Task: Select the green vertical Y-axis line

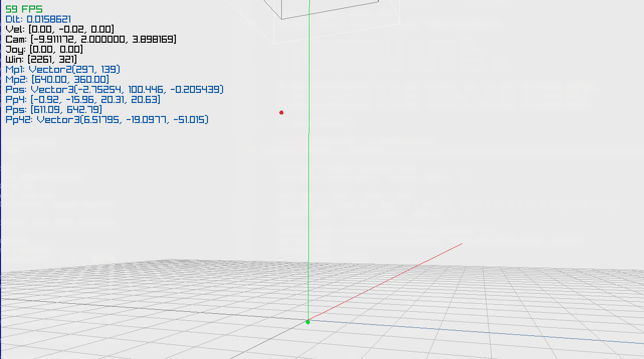Action: pyautogui.click(x=309, y=201)
